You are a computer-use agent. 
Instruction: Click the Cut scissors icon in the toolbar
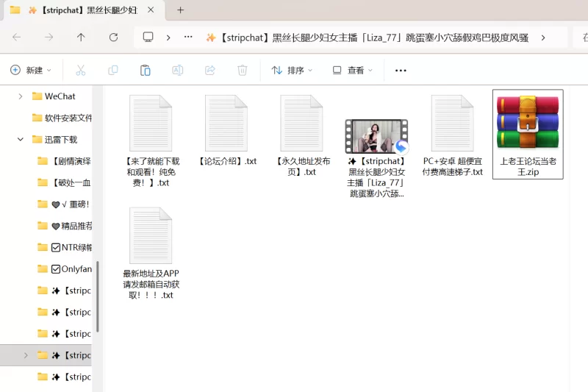[x=81, y=70]
